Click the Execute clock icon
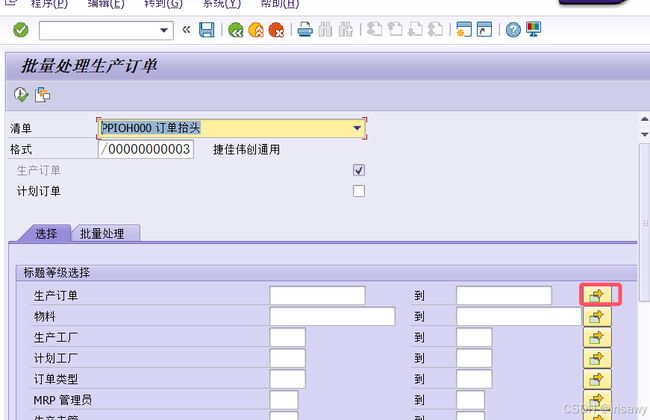The height and width of the screenshot is (420, 650). tap(21, 95)
